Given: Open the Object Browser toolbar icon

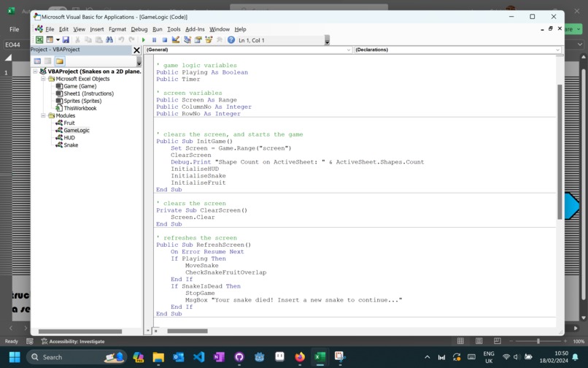Looking at the screenshot, I should point(209,40).
